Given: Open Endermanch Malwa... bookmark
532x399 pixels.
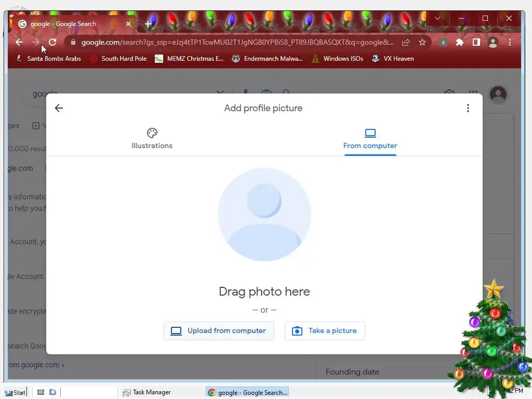Looking at the screenshot, I should point(267,58).
